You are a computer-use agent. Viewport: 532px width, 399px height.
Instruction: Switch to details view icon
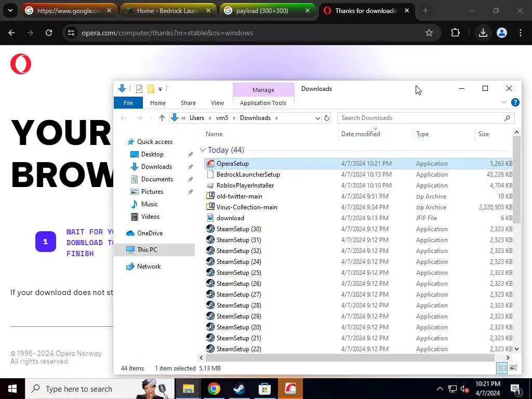click(x=502, y=368)
